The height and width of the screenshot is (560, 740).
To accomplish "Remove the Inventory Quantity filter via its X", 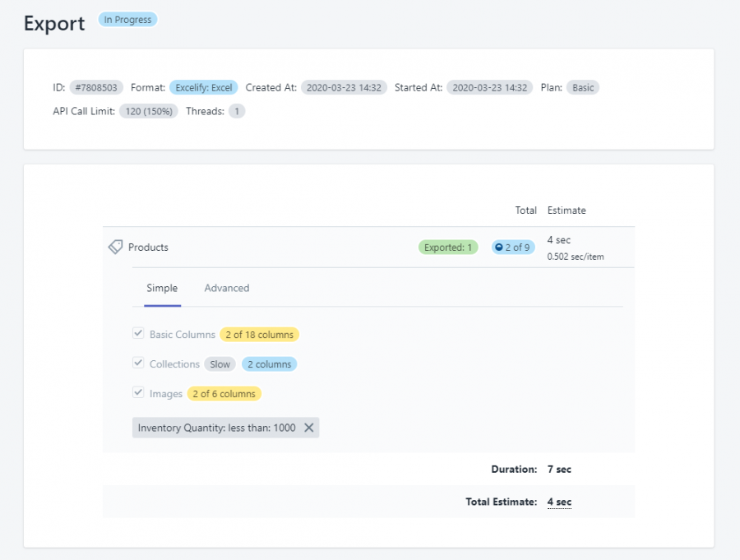I will click(309, 427).
